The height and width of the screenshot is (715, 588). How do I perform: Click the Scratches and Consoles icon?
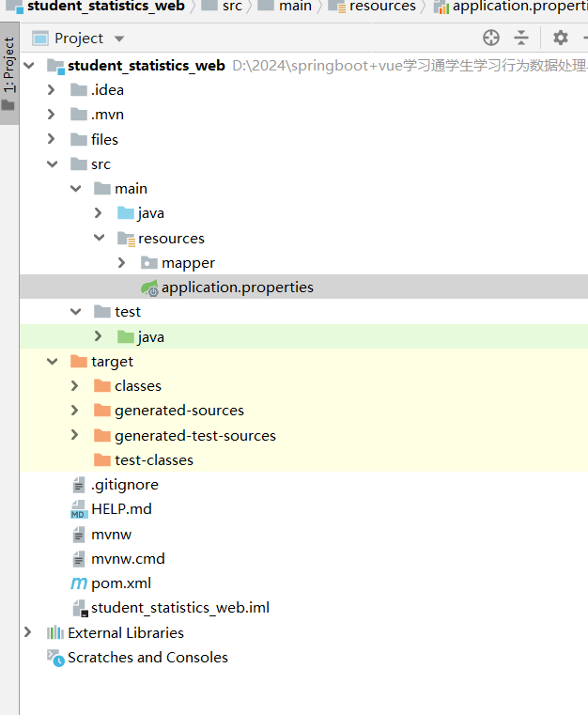[x=55, y=658]
